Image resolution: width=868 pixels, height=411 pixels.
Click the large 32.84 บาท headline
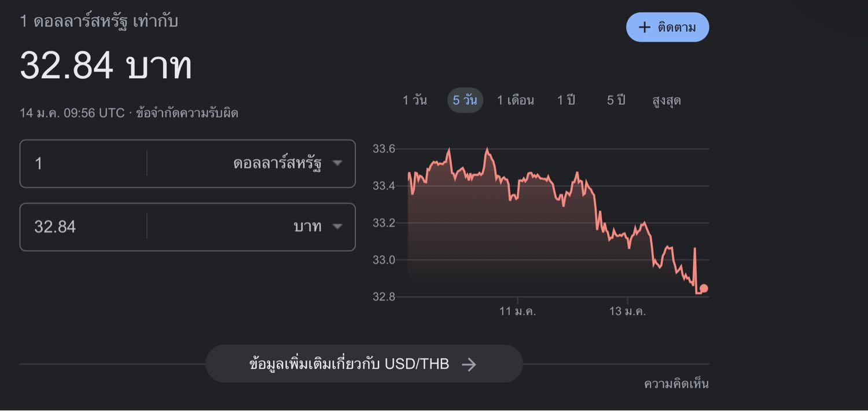106,65
